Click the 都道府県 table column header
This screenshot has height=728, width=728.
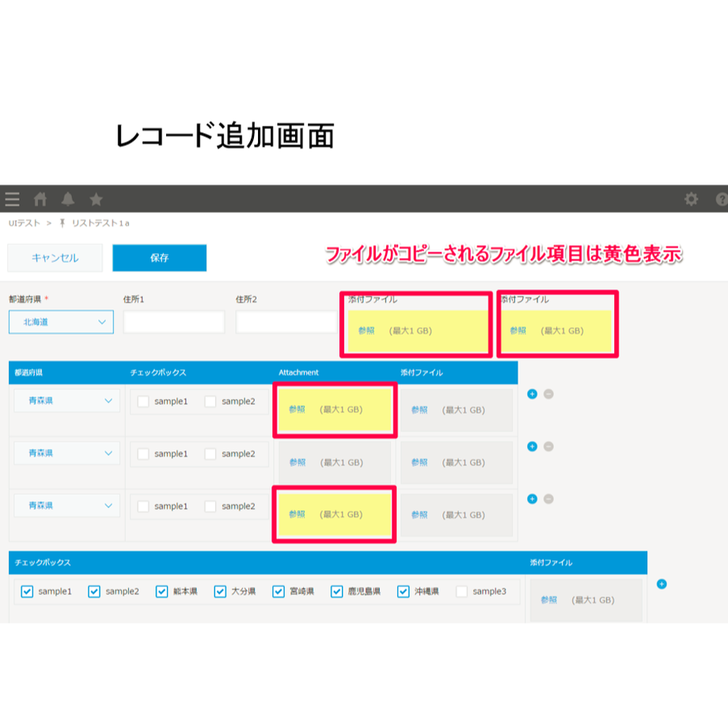[x=28, y=373]
